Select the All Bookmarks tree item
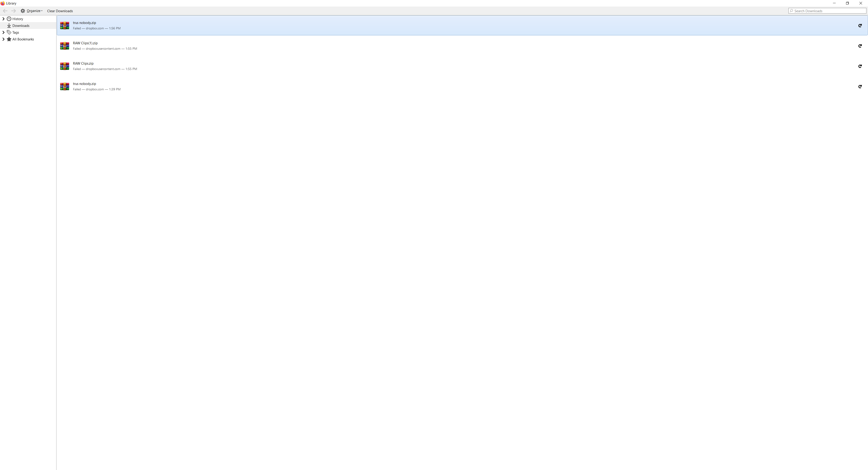This screenshot has height=470, width=868. (23, 39)
